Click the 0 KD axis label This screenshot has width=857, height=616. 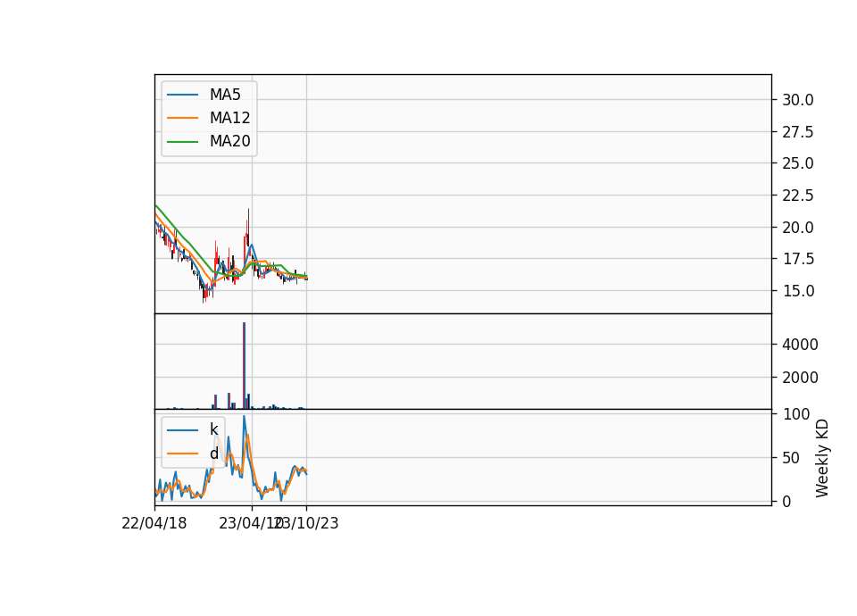click(x=786, y=502)
